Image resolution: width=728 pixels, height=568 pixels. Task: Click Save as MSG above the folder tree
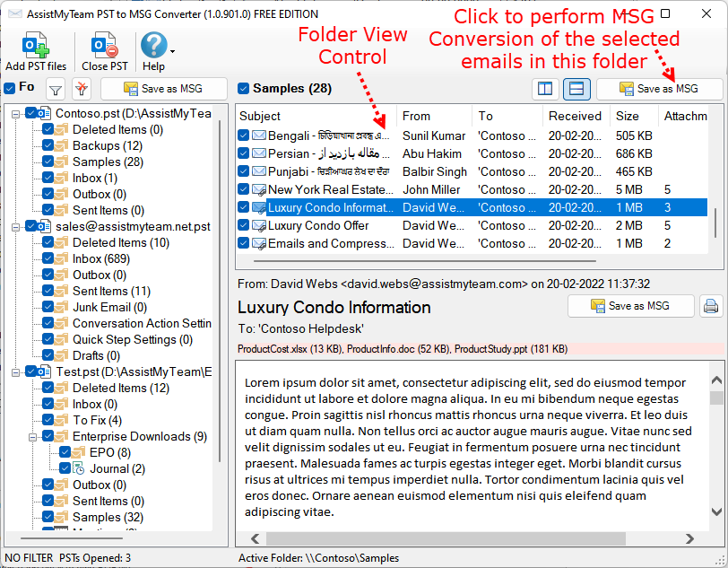[x=163, y=89]
